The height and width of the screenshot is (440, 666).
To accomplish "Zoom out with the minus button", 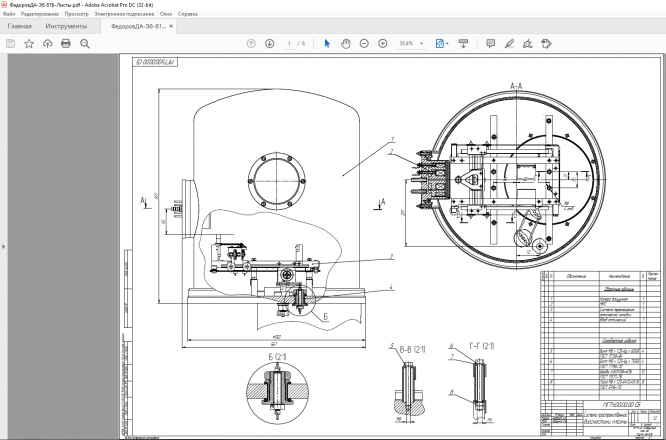I will (x=364, y=44).
